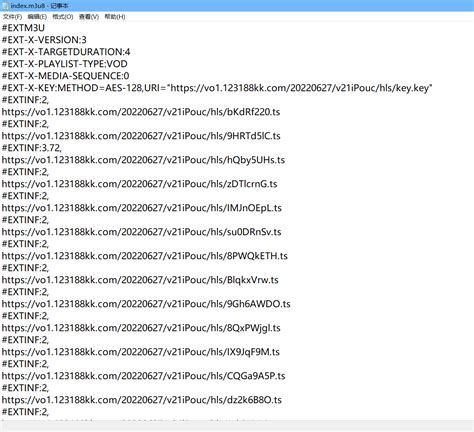Viewport: 474px width, 432px height.
Task: Click the 8PWQkETH.ts segment URL
Action: point(145,256)
